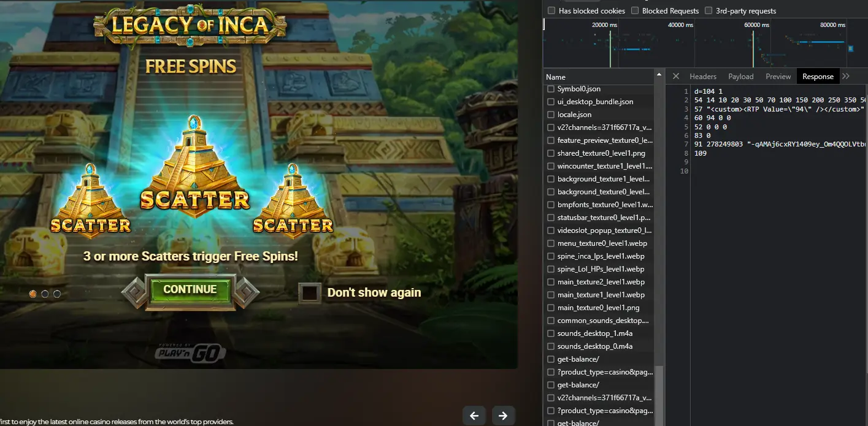
Task: Click response line starting d=104 1
Action: [708, 91]
